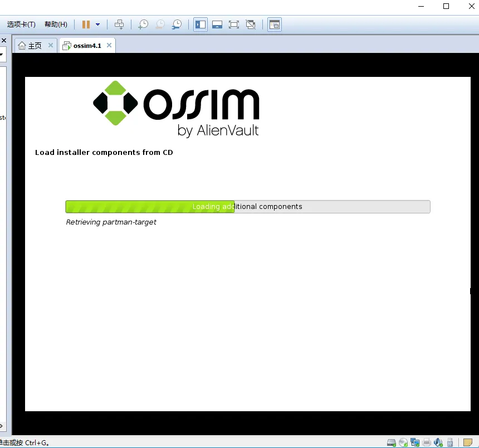479x448 pixels.
Task: Toggle the thumbnail bar view icon
Action: pyautogui.click(x=217, y=25)
